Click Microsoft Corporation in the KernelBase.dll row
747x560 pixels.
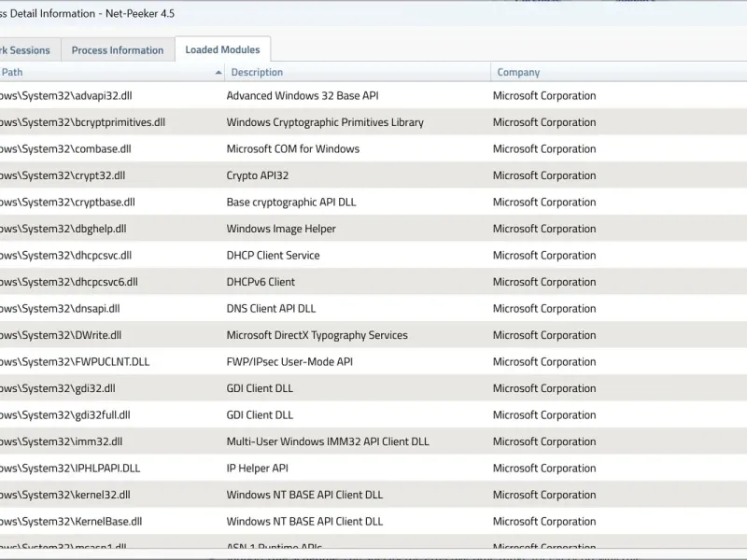click(x=544, y=523)
